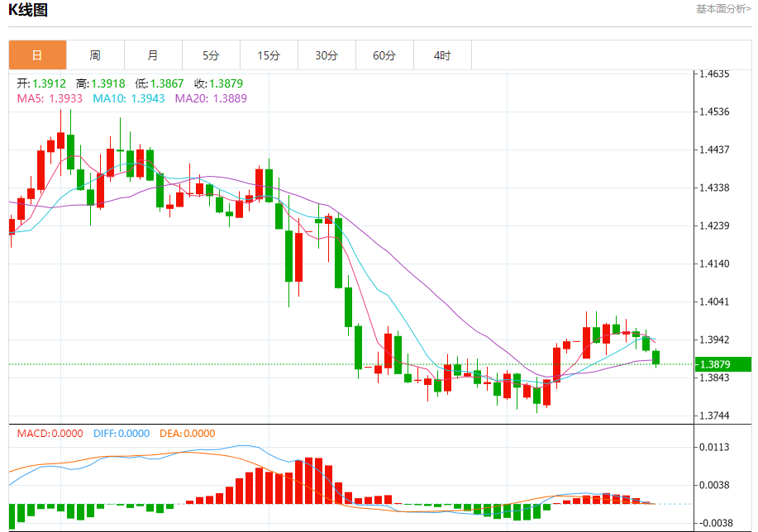The height and width of the screenshot is (532, 758).
Task: Click the 1.3942 price axis label
Action: click(714, 340)
